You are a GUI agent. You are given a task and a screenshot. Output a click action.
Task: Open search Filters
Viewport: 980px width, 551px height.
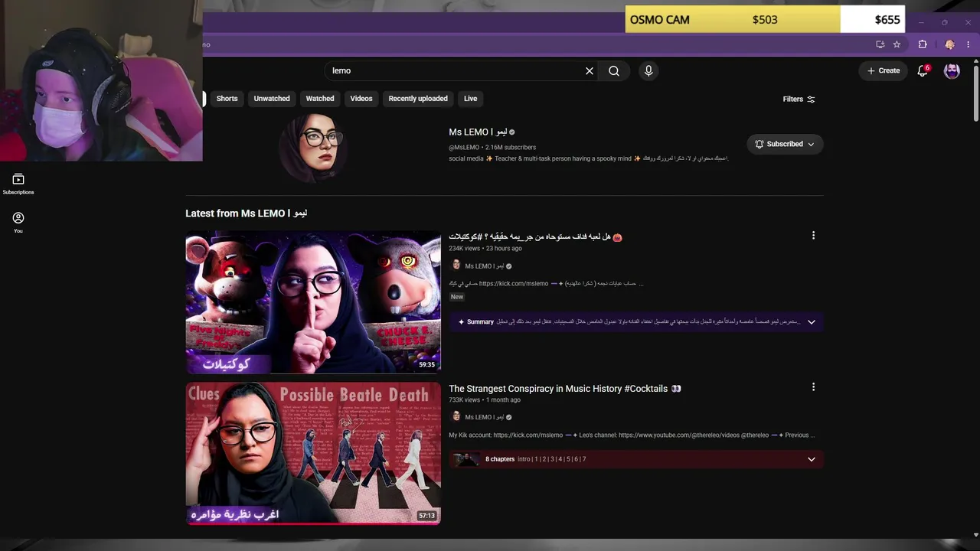click(799, 99)
